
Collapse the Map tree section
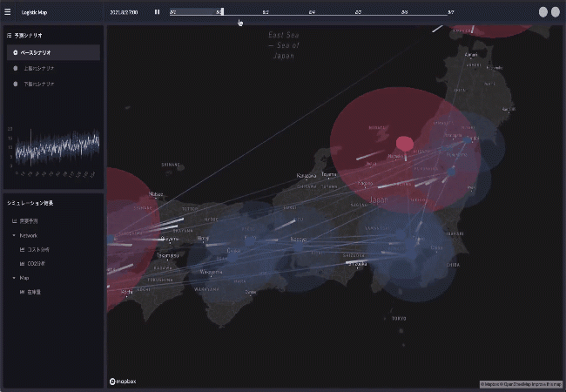click(12, 278)
